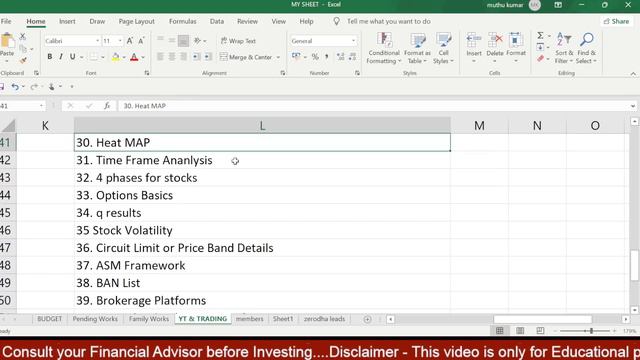This screenshot has height=360, width=640.
Task: Click the Delete cells icon
Action: pos(495,40)
